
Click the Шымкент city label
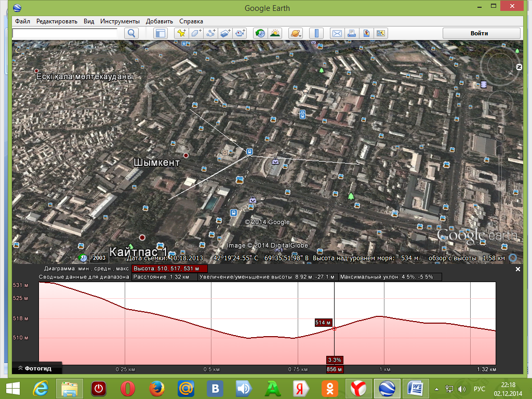tap(156, 163)
